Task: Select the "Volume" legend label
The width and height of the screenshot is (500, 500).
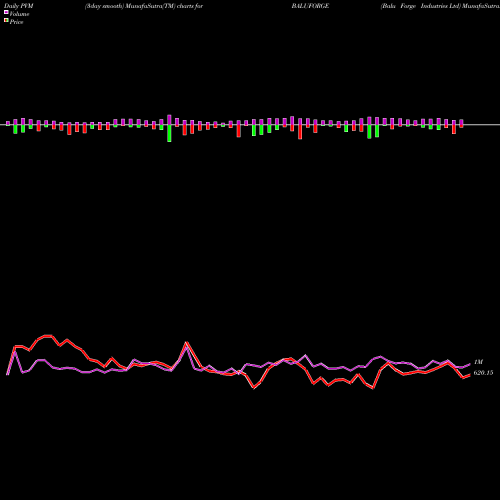Action: 19,14
